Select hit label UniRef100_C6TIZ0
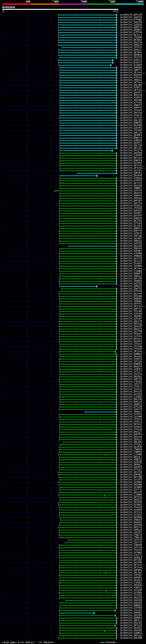The image size is (146, 644). [131, 118]
